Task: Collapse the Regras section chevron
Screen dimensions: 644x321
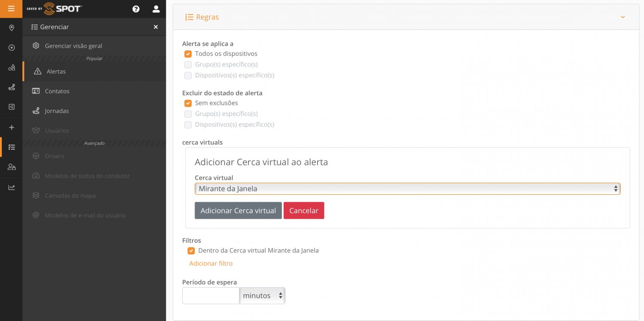Action: click(623, 17)
